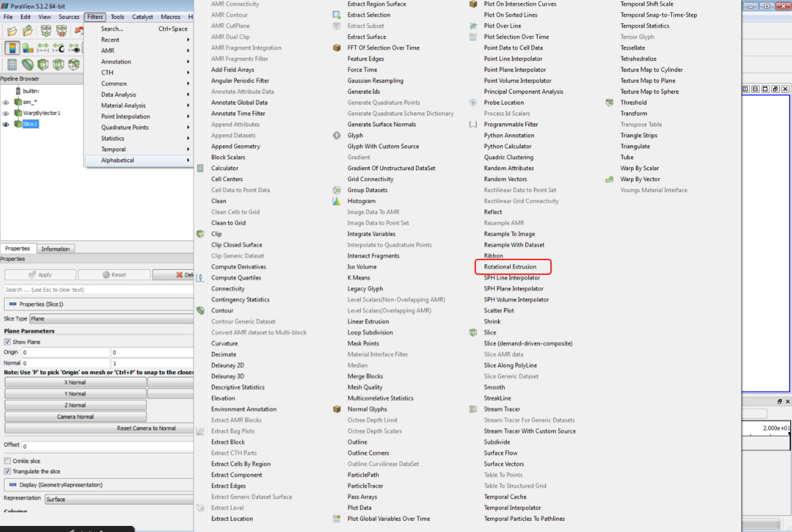Open the Slice Type dropdown
792x532 pixels.
pos(111,318)
